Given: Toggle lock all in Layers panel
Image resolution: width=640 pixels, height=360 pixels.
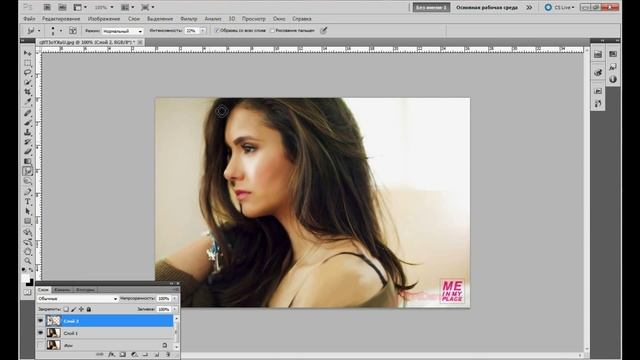Looking at the screenshot, I should point(89,309).
